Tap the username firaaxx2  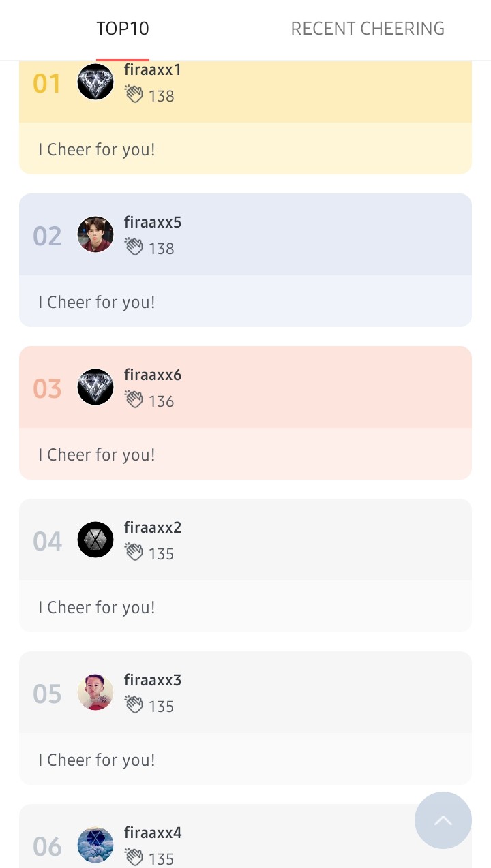pos(153,527)
